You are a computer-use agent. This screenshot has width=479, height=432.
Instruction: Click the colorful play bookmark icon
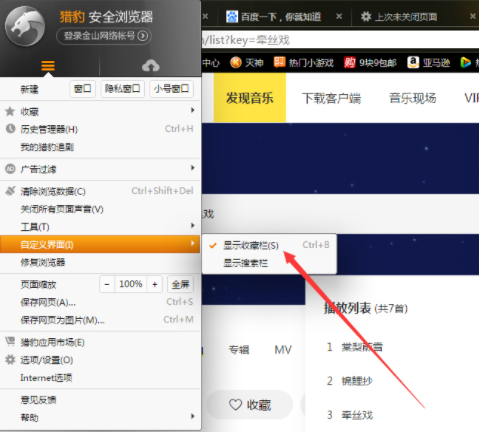click(466, 62)
